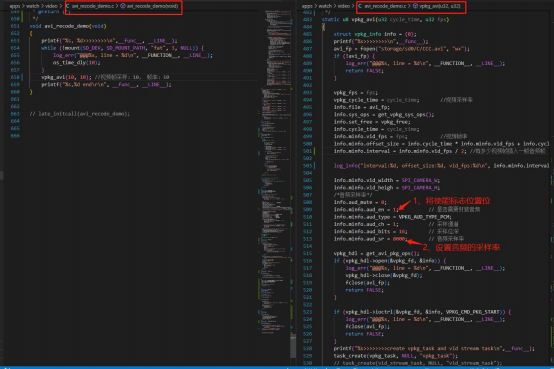This screenshot has height=369, width=554.
Task: Click 'info.set_free = vpkg_free;' line
Action: click(372, 122)
